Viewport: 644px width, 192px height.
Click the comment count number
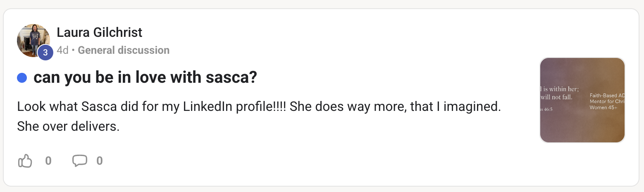tap(100, 161)
